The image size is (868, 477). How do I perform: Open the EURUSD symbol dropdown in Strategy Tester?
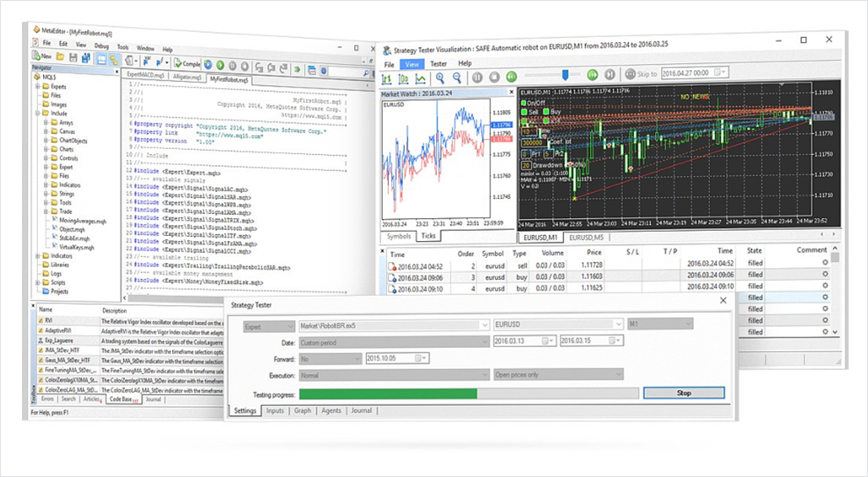[558, 325]
